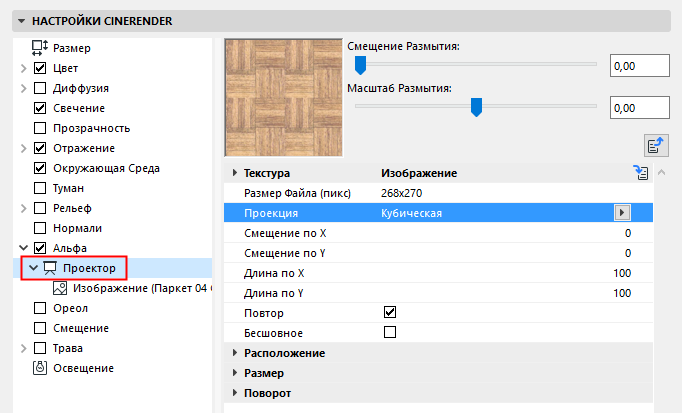This screenshot has height=413, width=682.
Task: Click the icon at right of Текстура row
Action: tap(641, 173)
